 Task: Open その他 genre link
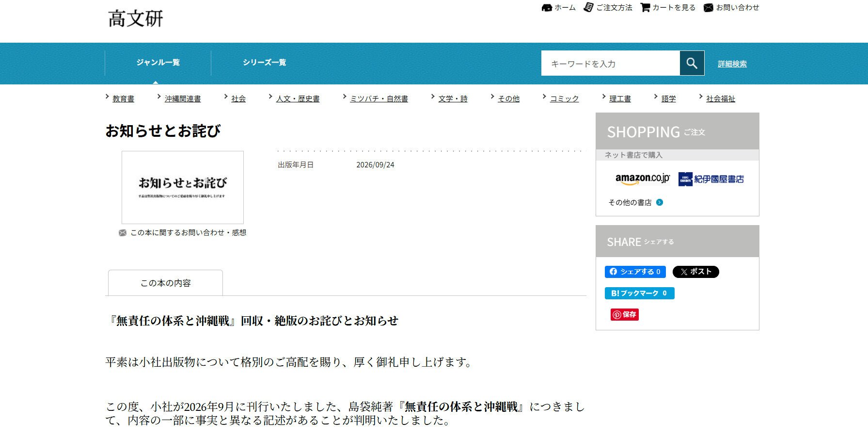(x=509, y=99)
